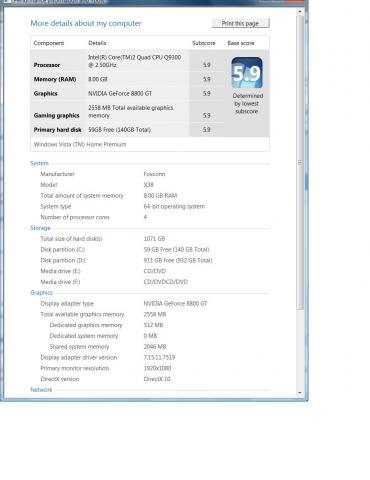
Task: Click the scrollbar down arrow
Action: click(300, 393)
